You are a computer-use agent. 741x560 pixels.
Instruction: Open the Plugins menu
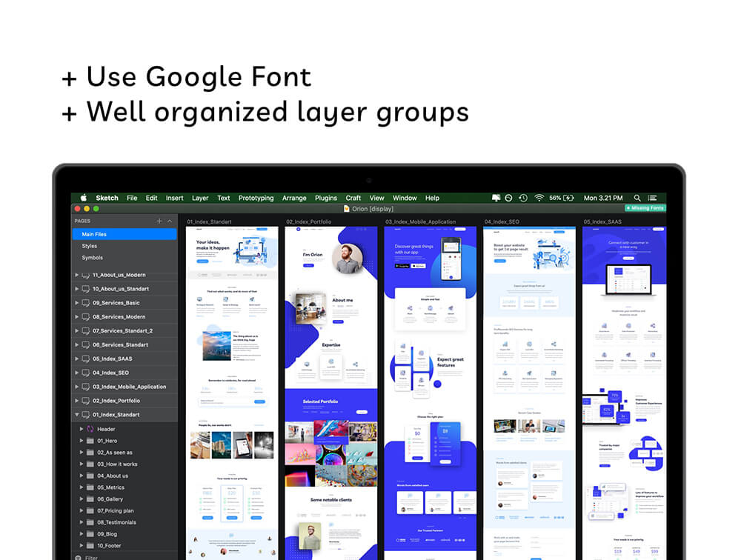pyautogui.click(x=325, y=198)
